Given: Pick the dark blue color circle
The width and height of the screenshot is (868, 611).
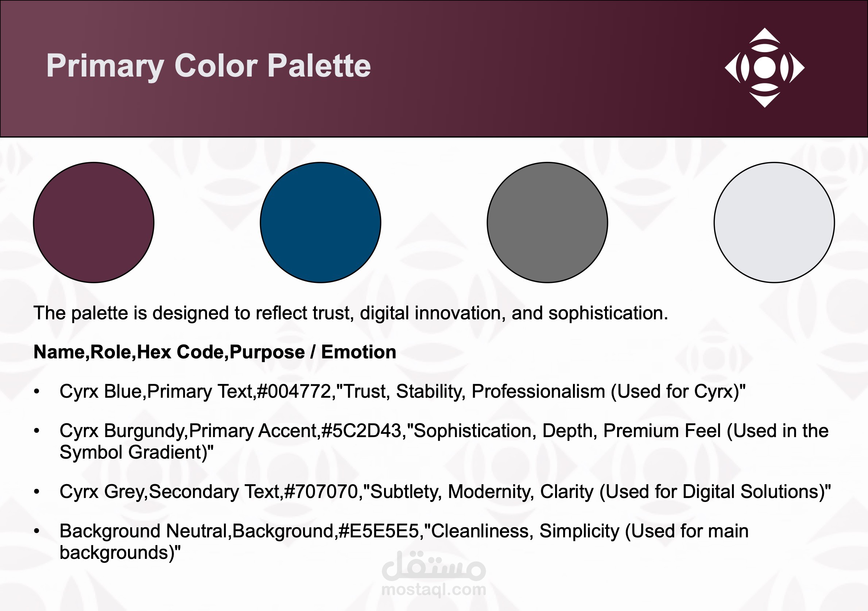Looking at the screenshot, I should tap(320, 222).
